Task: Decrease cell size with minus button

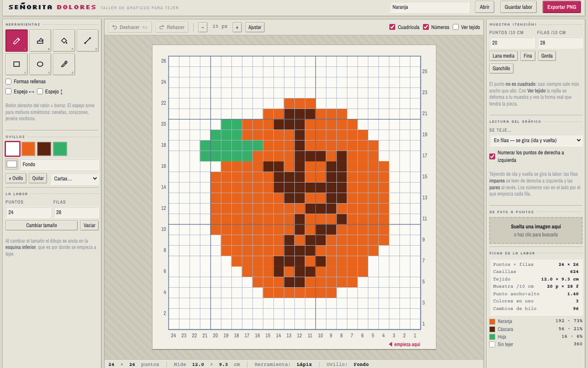Action: coord(203,27)
